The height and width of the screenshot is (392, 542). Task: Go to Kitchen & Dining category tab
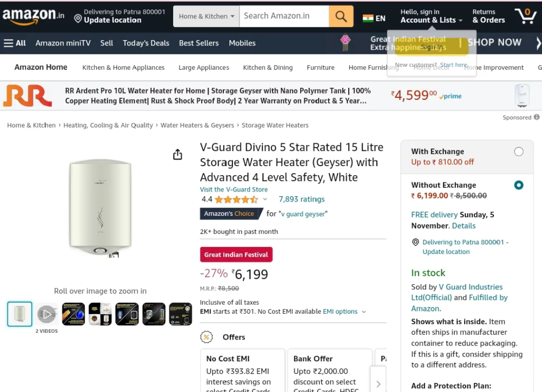(x=268, y=67)
